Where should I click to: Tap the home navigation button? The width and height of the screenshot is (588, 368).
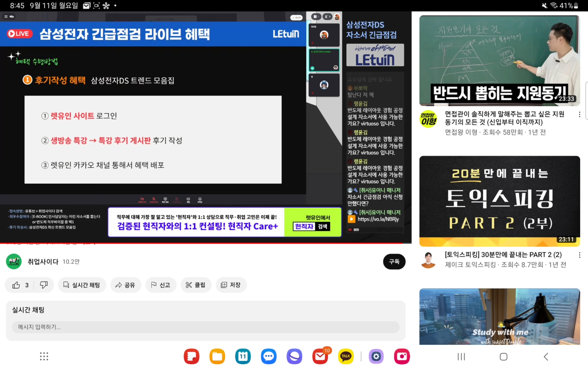pos(503,357)
